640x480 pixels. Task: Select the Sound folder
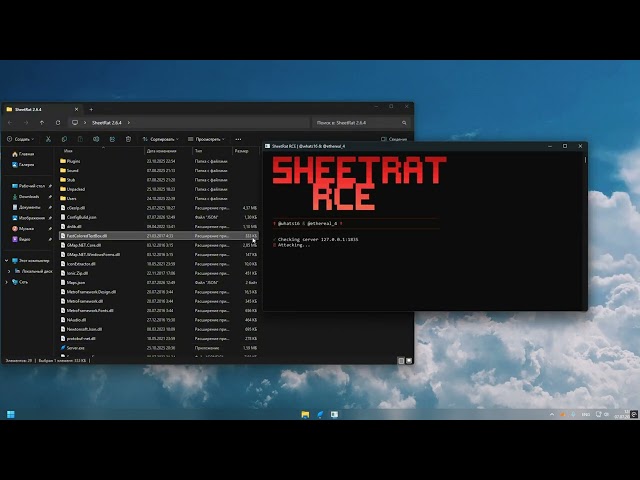tap(159, 171)
